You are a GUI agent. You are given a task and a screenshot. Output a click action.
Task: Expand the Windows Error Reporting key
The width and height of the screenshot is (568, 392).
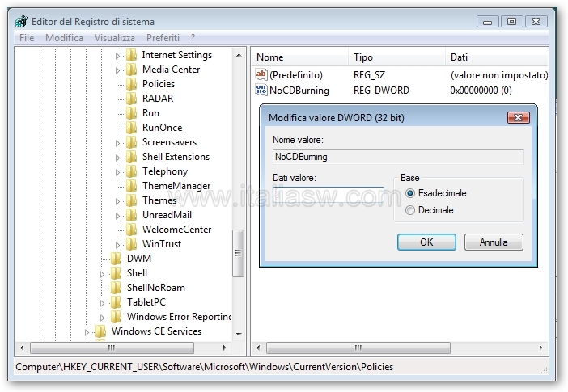click(102, 318)
